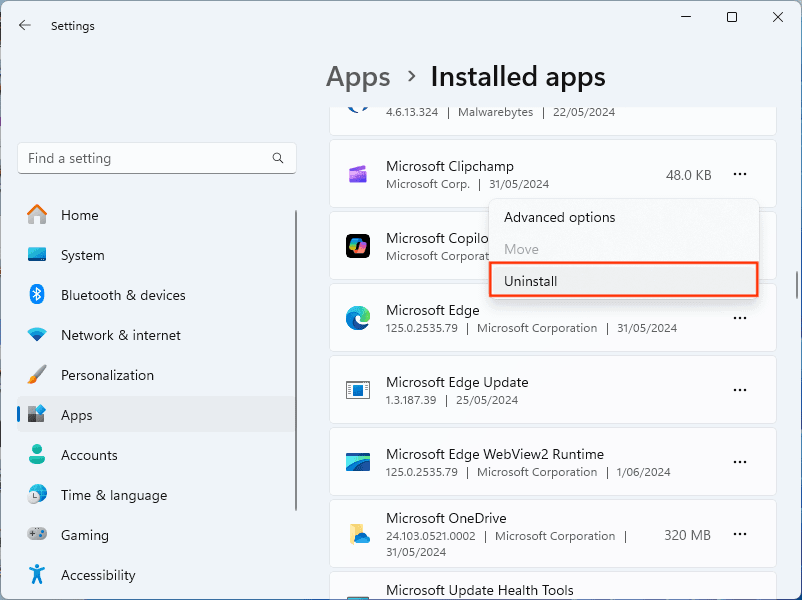802x600 pixels.
Task: Click the Microsoft Edge WebView2 Runtime name
Action: pyautogui.click(x=495, y=454)
